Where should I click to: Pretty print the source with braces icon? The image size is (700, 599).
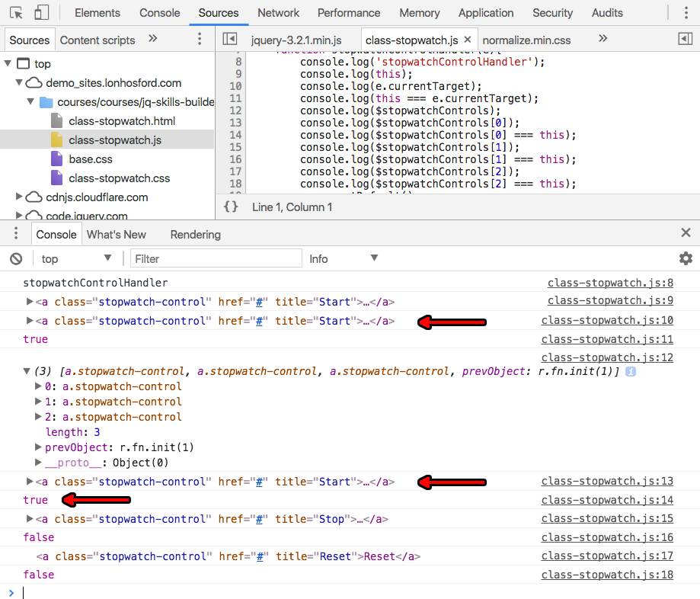(231, 207)
